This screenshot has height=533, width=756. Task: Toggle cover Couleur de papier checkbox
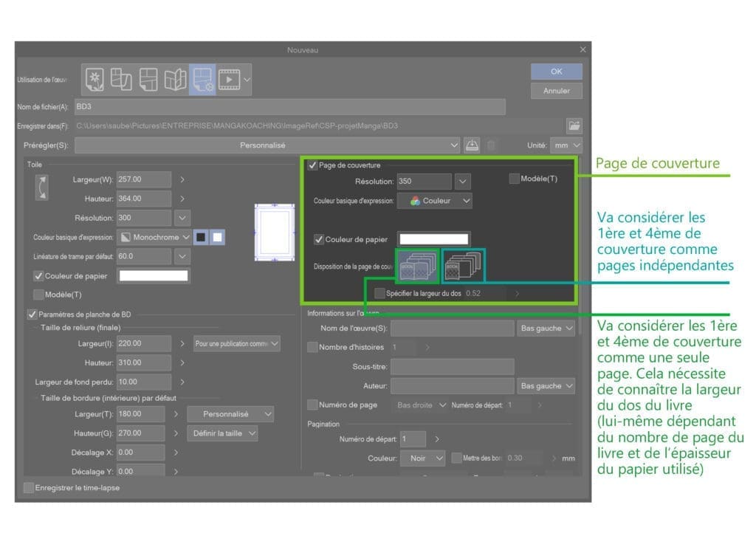click(319, 239)
